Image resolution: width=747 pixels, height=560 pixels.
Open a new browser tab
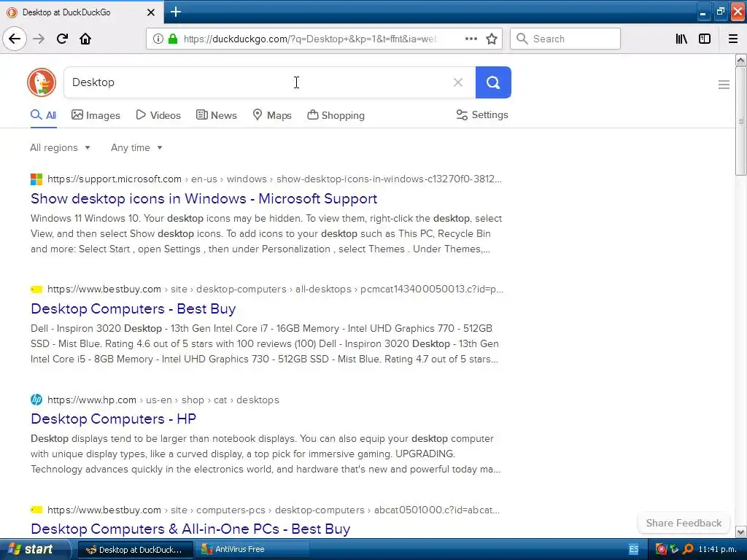pyautogui.click(x=176, y=12)
